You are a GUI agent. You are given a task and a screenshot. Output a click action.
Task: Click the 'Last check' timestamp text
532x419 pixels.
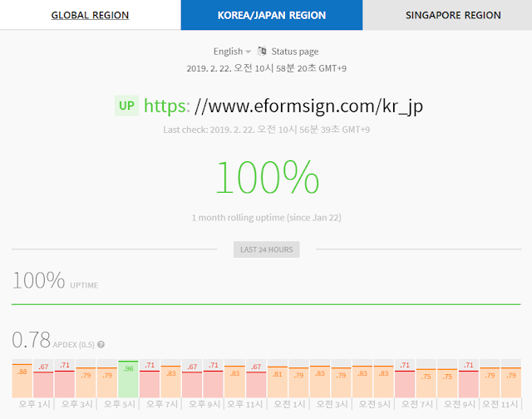(266, 130)
